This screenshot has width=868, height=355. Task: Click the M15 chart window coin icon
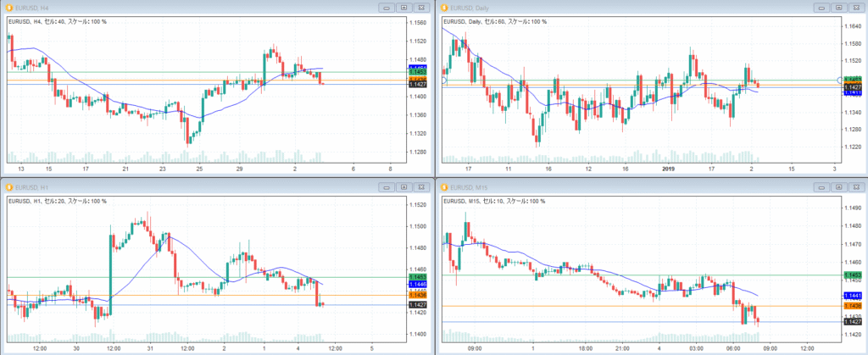click(442, 186)
